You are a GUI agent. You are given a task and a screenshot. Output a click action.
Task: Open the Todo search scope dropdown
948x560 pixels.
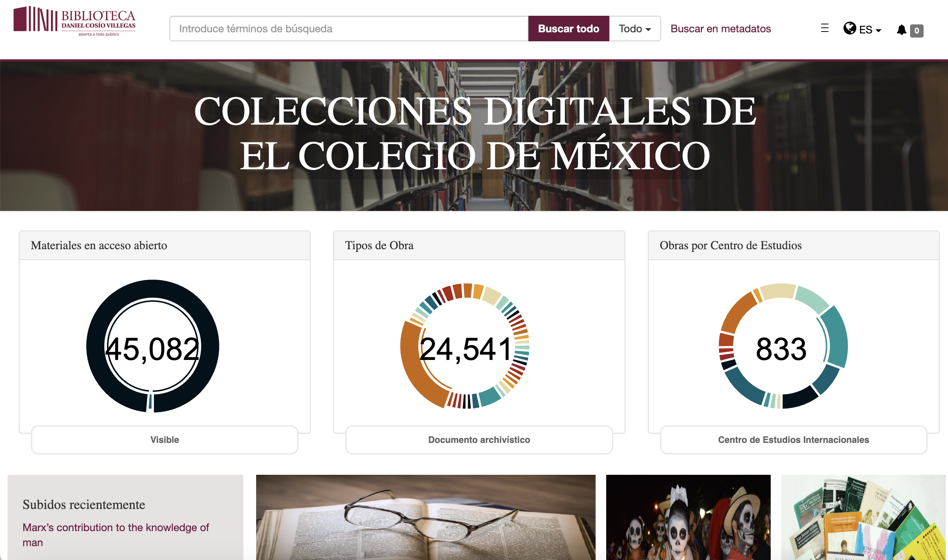(x=635, y=29)
